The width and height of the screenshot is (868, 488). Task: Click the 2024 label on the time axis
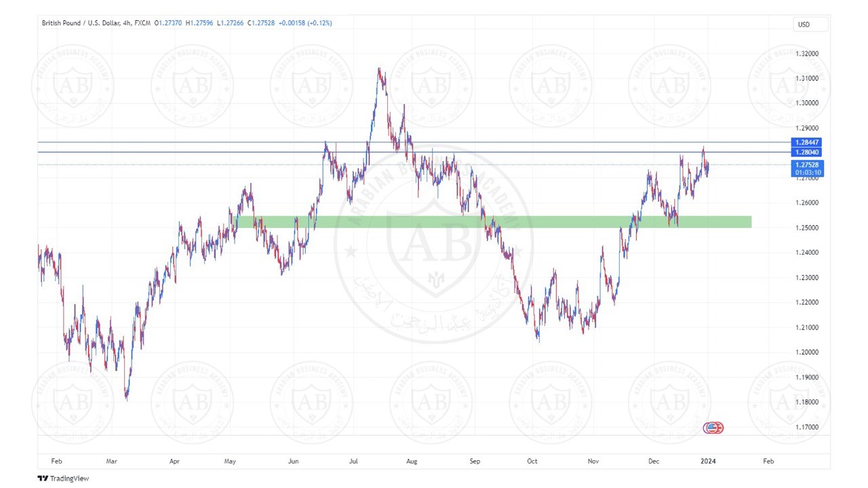click(x=708, y=462)
